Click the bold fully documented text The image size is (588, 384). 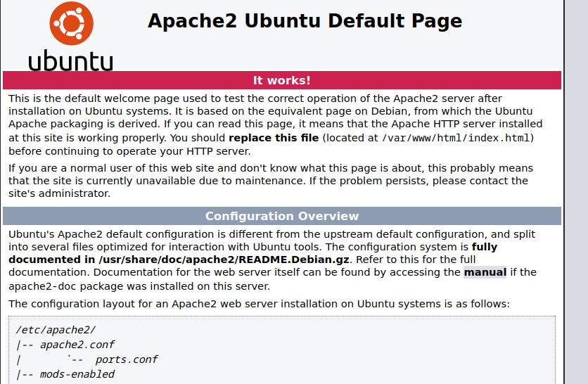coord(484,247)
